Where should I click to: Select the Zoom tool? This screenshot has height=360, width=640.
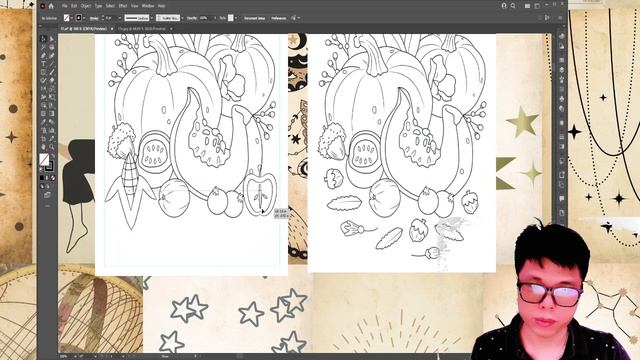[51, 146]
